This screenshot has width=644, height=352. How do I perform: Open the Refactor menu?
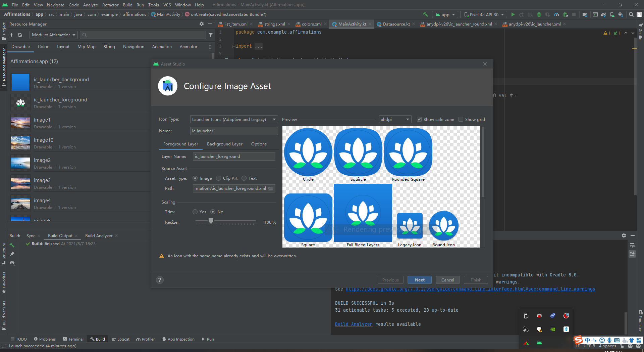pyautogui.click(x=110, y=5)
